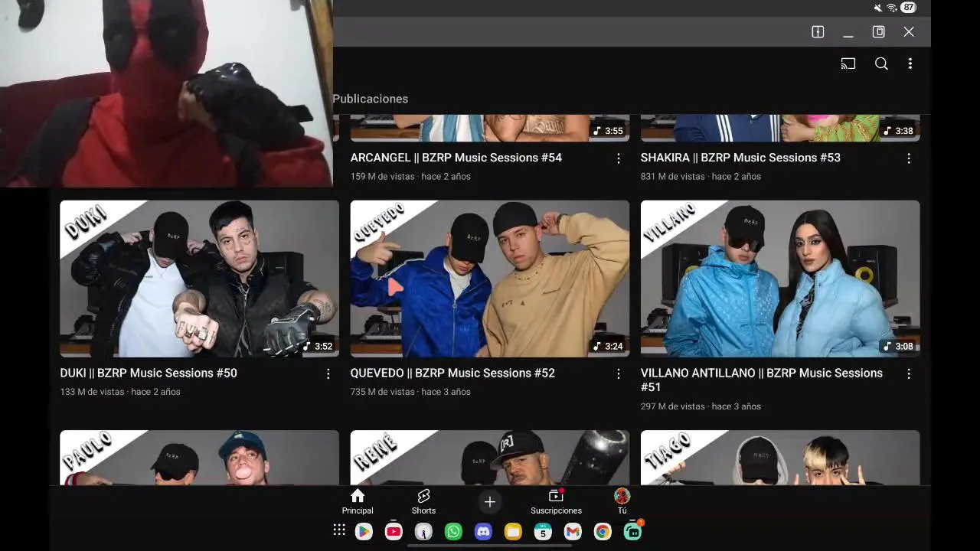Open title QUEVEDO || BZRP Music Sessions #52

click(x=452, y=373)
